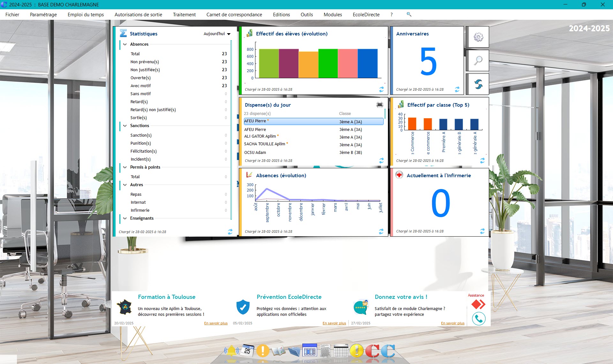
Task: Select the ALI GATOR Aplim row
Action: tap(314, 137)
